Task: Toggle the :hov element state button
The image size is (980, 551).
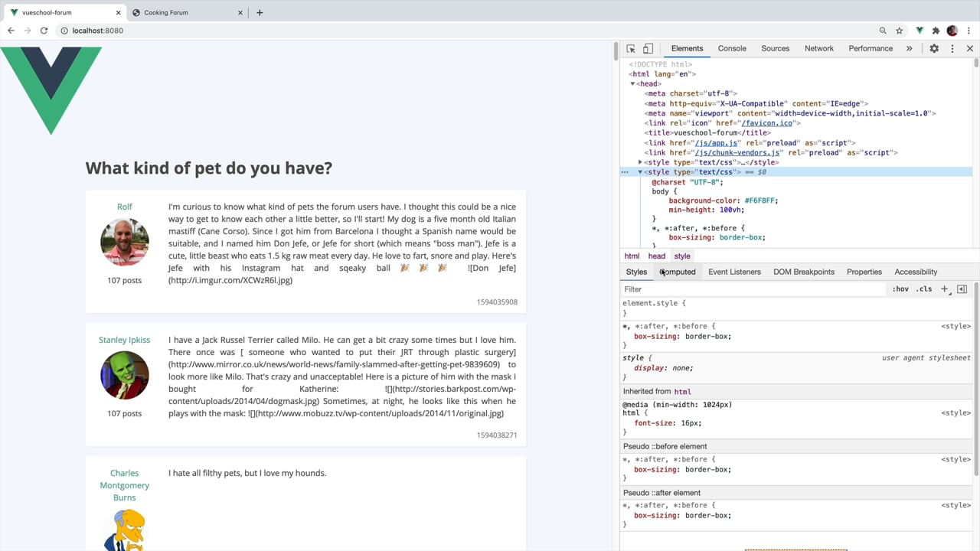Action: [900, 289]
